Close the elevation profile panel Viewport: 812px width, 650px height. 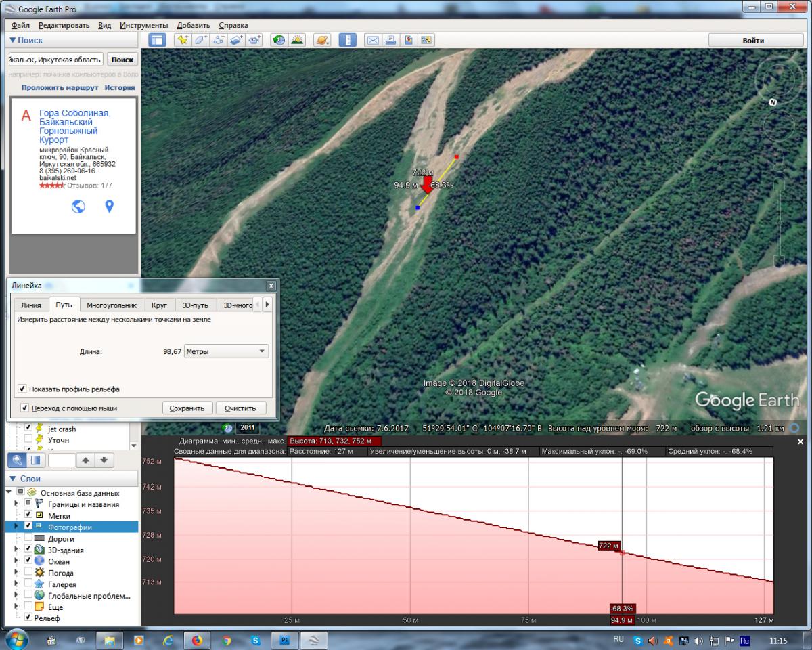pyautogui.click(x=801, y=441)
